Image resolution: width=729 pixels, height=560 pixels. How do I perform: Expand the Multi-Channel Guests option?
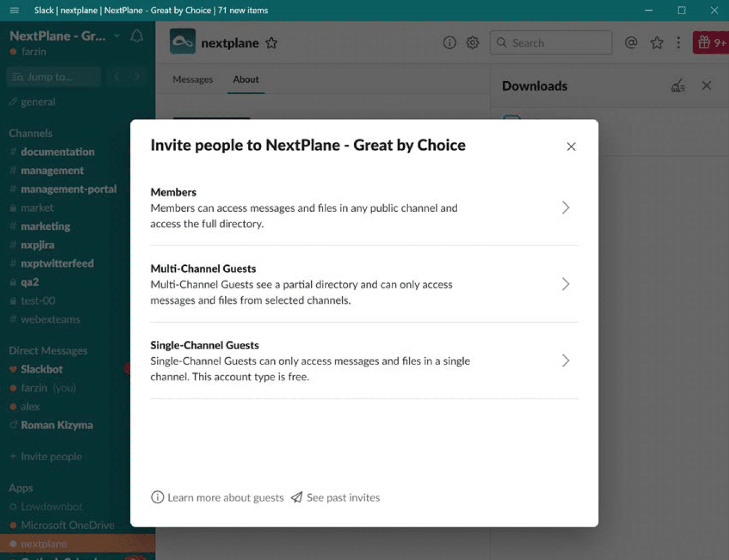(x=565, y=284)
